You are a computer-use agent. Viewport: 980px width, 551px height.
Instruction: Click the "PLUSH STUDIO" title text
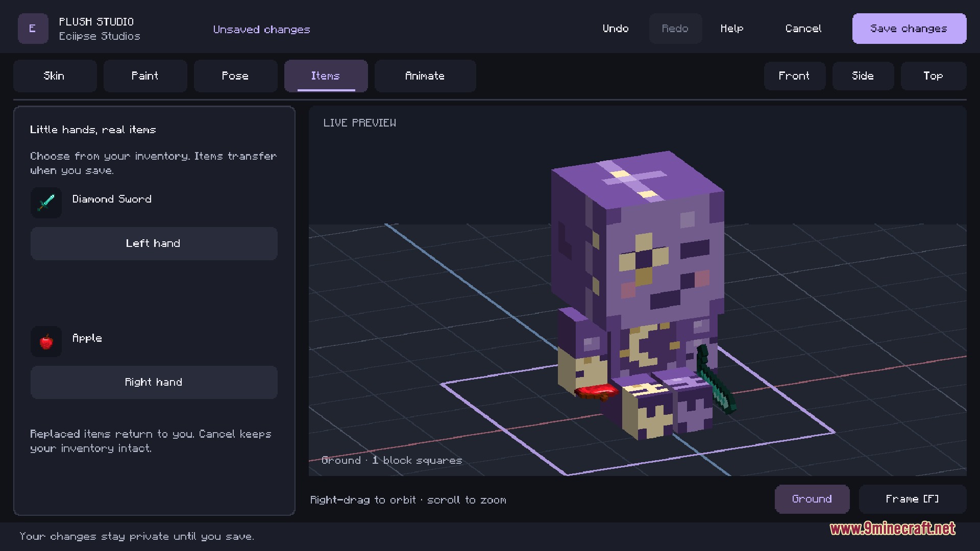point(96,22)
